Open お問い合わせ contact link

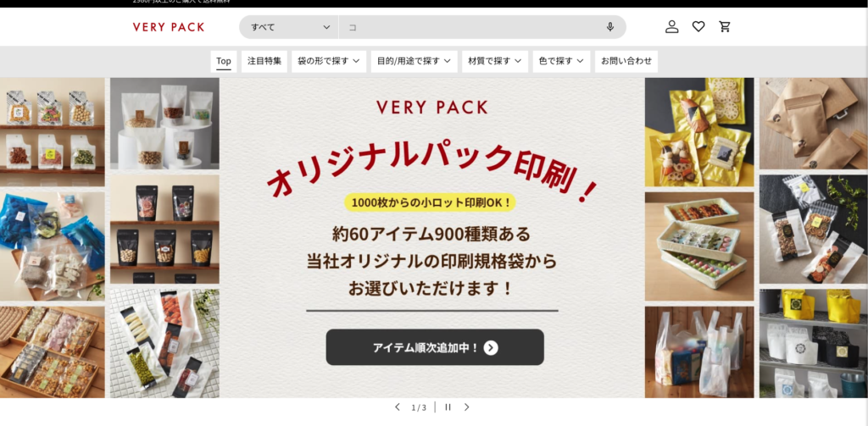(x=626, y=62)
